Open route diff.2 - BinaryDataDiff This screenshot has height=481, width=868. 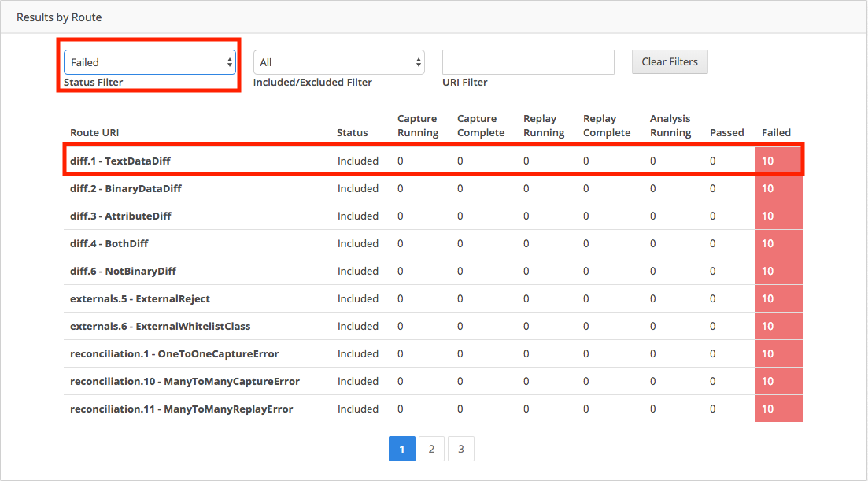(x=126, y=188)
